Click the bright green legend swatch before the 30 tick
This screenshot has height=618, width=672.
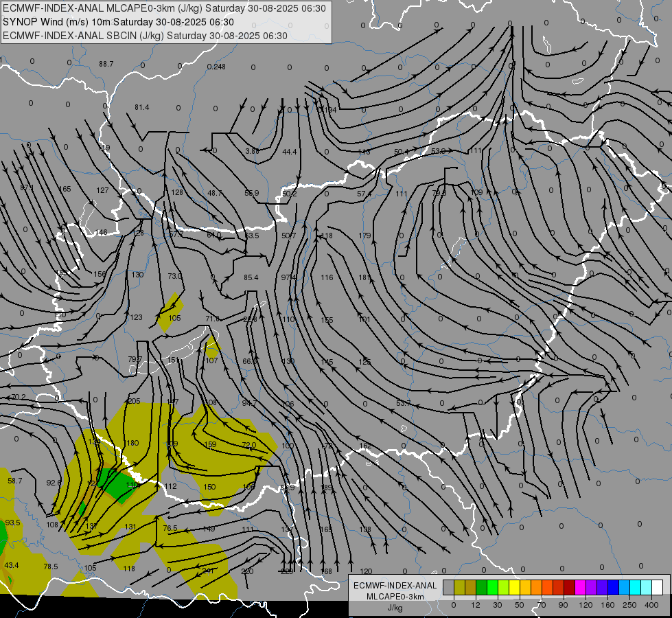click(x=492, y=588)
